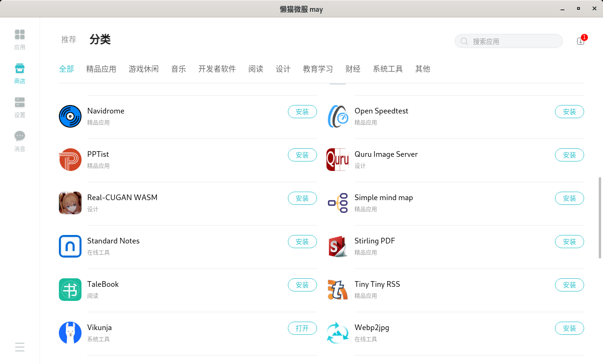This screenshot has height=364, width=603.
Task: Click the Webp2jpg recycle arrows icon
Action: click(337, 333)
